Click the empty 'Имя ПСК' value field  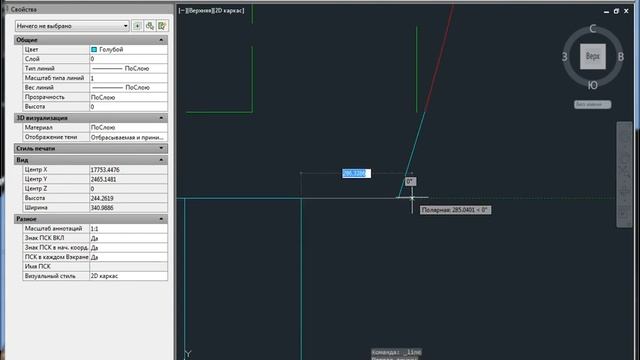click(128, 267)
